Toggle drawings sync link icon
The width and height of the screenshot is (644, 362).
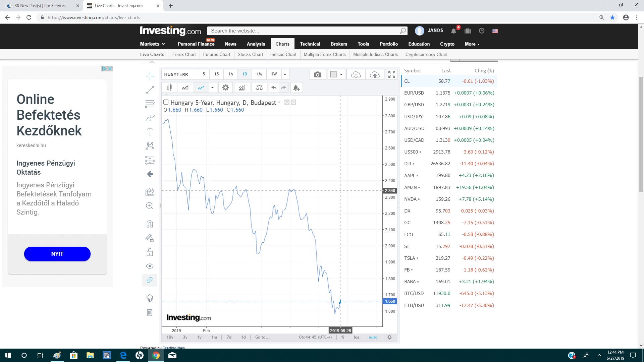pos(150,280)
